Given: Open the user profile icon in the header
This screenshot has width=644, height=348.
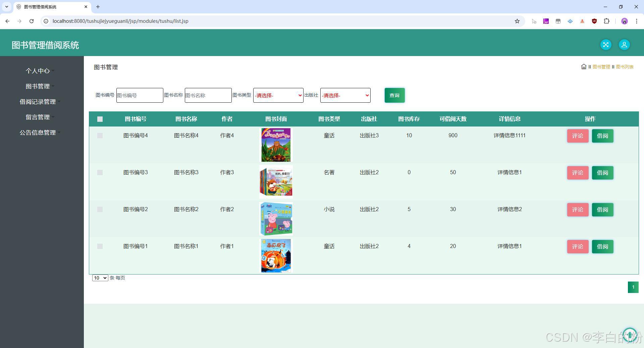Looking at the screenshot, I should click(x=624, y=45).
